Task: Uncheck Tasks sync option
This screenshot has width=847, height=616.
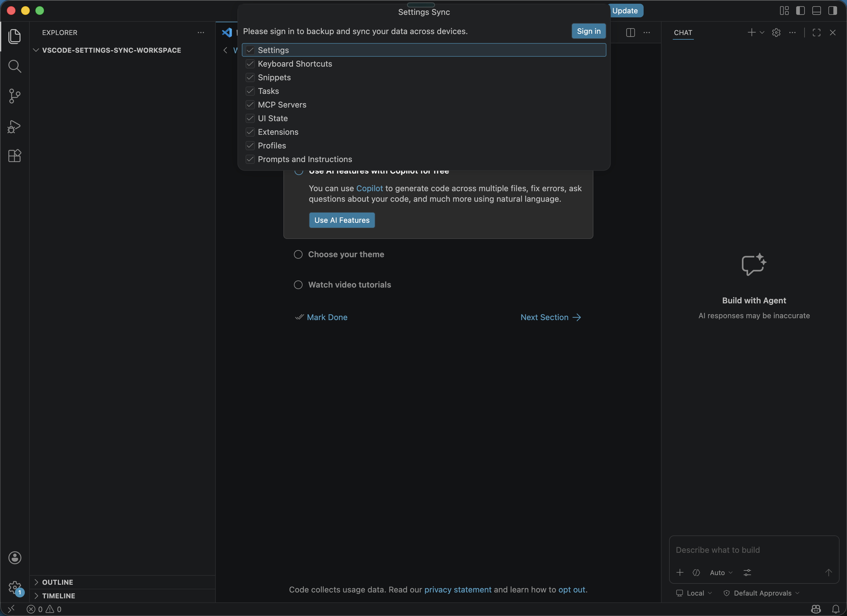Action: pyautogui.click(x=250, y=91)
